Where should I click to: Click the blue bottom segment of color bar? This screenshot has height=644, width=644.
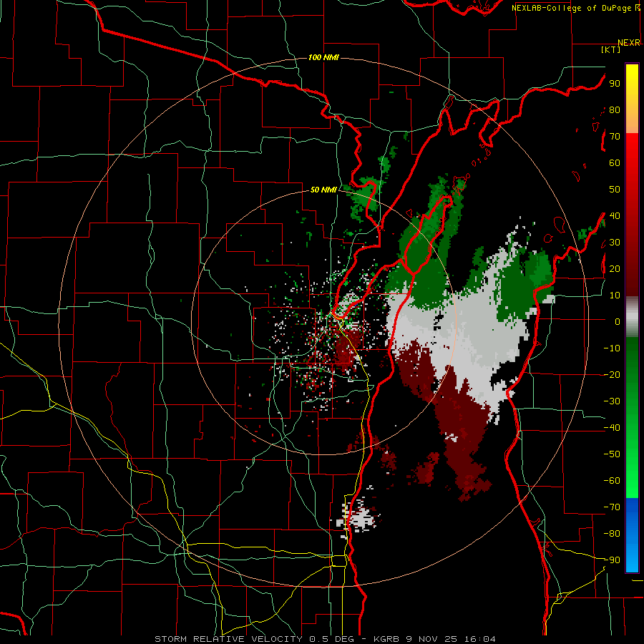632,535
